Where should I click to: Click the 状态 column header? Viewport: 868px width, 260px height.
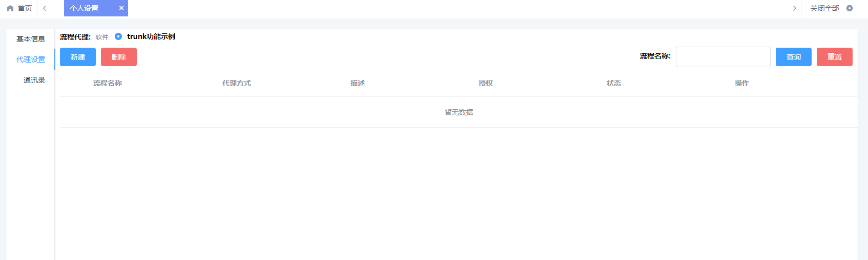[613, 83]
